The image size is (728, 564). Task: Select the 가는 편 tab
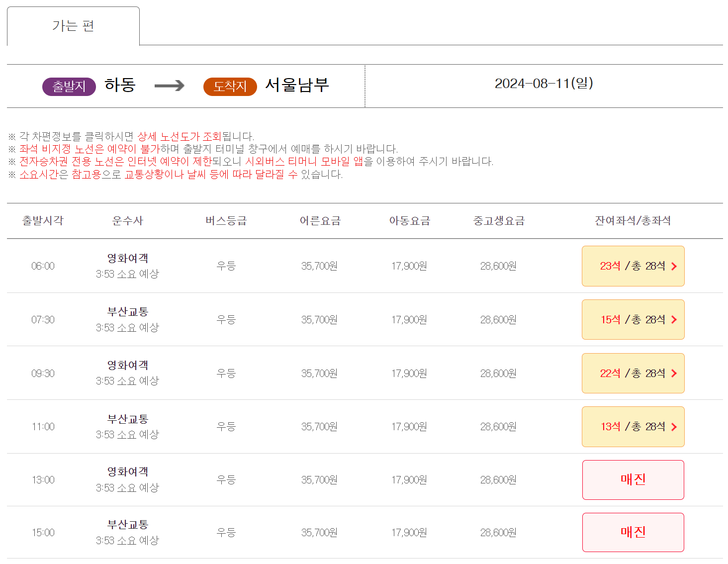tap(73, 26)
